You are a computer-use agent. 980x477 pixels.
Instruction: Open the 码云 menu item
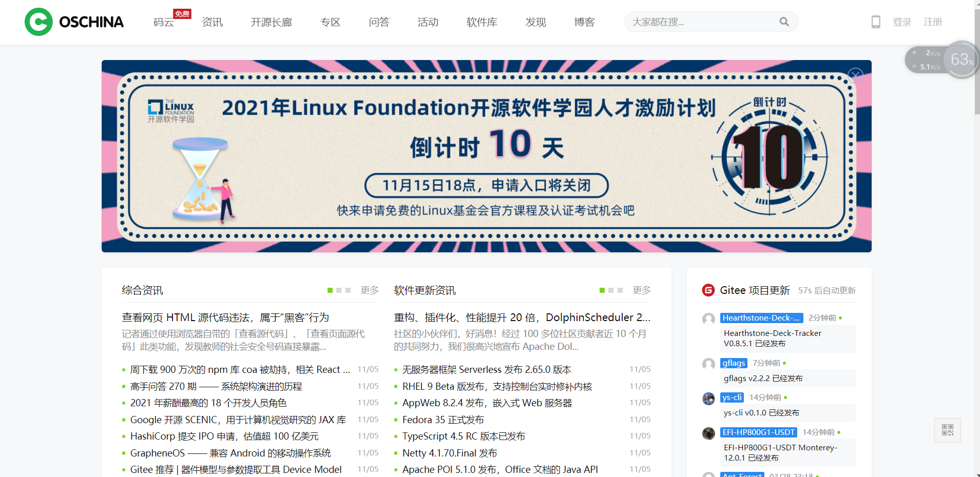click(164, 22)
